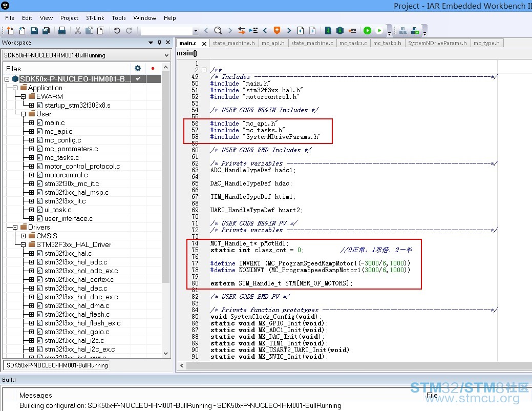Click the workspace settings gear icon
The image size is (532, 411).
(138, 68)
